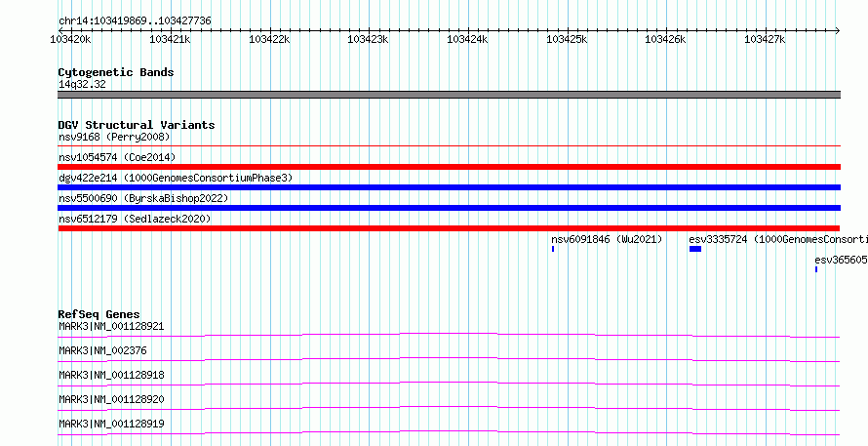The width and height of the screenshot is (868, 446).
Task: Select the 103422k ruler tick label
Action: pos(269,39)
